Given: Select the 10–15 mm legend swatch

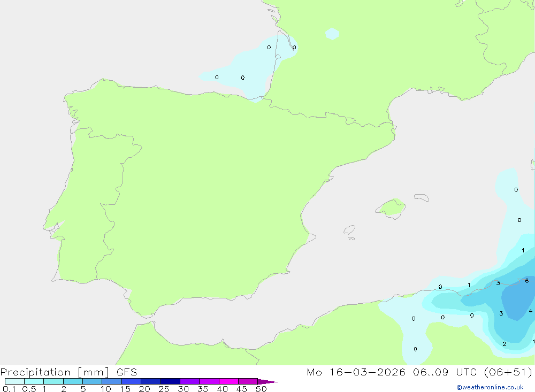Looking at the screenshot, I should [112, 381].
